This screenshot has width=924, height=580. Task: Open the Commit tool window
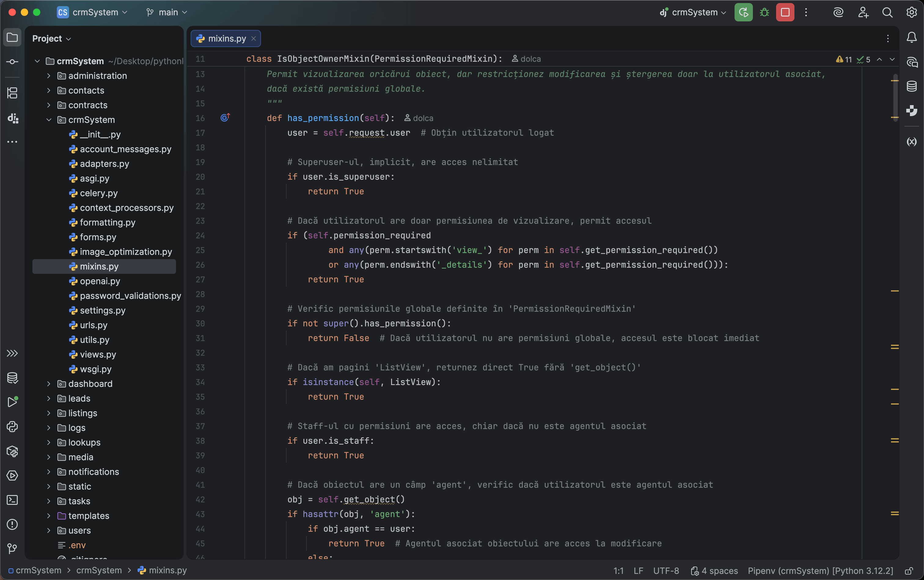(x=12, y=61)
